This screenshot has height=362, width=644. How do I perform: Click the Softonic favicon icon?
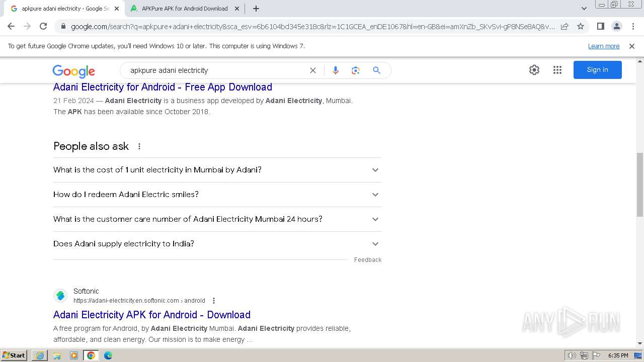tap(60, 296)
